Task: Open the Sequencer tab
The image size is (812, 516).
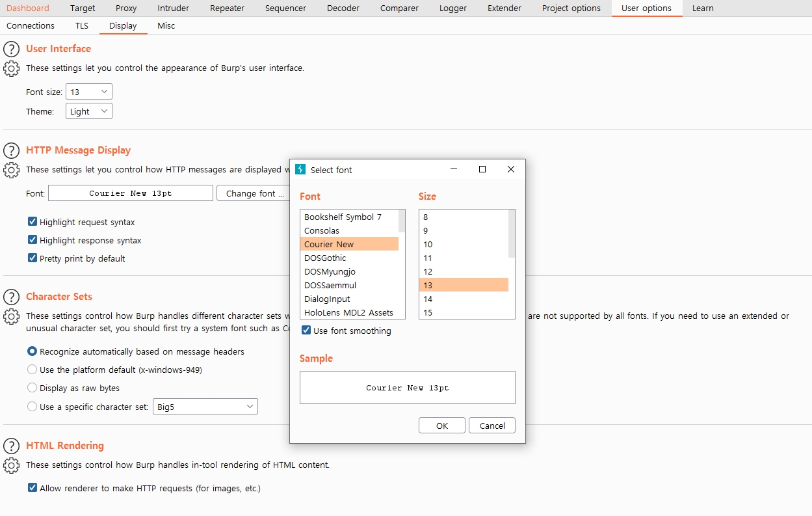Action: 285,8
